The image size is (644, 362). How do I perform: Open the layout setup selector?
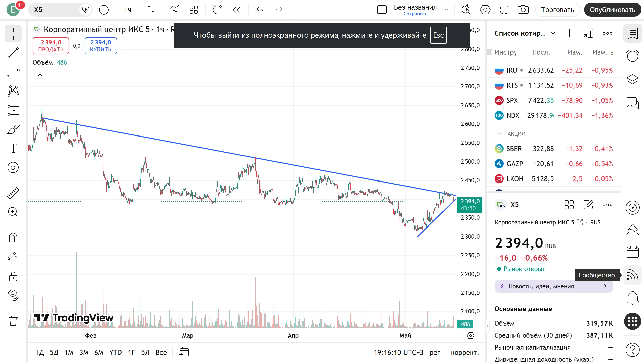(x=382, y=10)
